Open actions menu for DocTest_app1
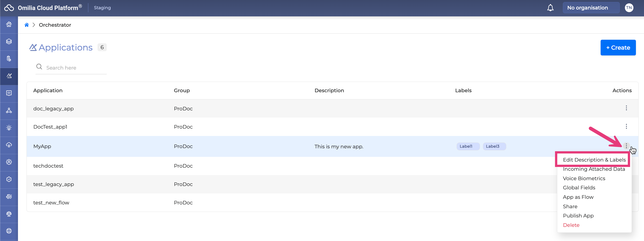The width and height of the screenshot is (644, 241). click(x=626, y=126)
